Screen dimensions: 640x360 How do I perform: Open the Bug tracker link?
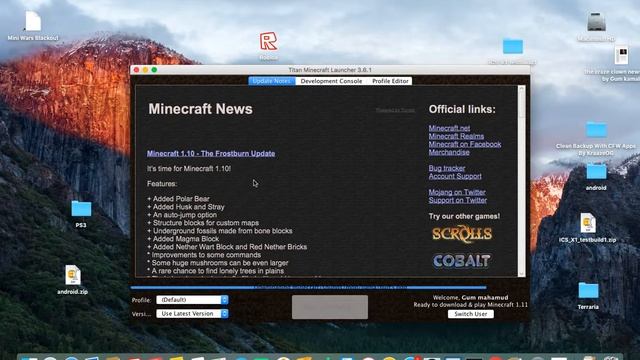447,168
